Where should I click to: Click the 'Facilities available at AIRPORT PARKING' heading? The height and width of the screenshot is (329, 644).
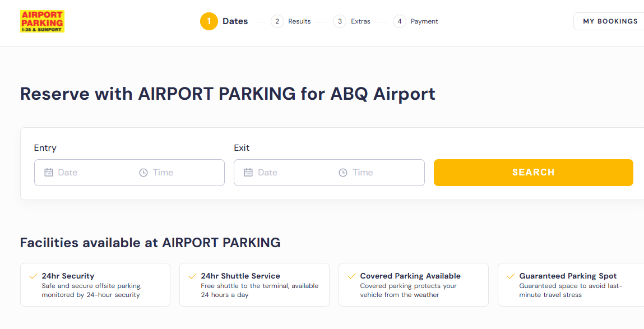[150, 243]
